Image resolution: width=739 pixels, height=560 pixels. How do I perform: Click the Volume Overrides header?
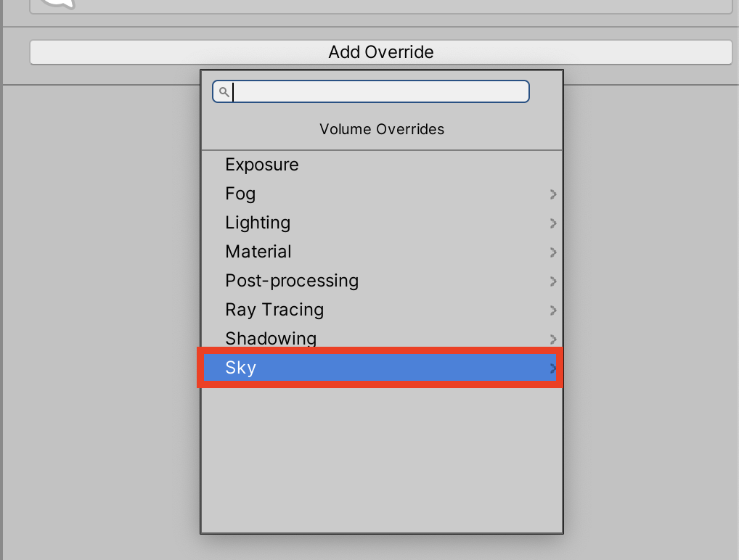pyautogui.click(x=381, y=130)
